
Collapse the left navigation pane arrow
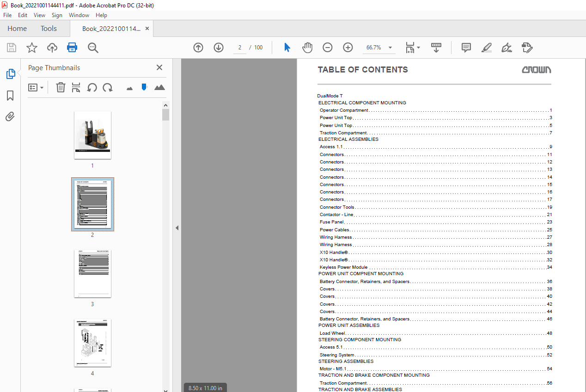[177, 228]
